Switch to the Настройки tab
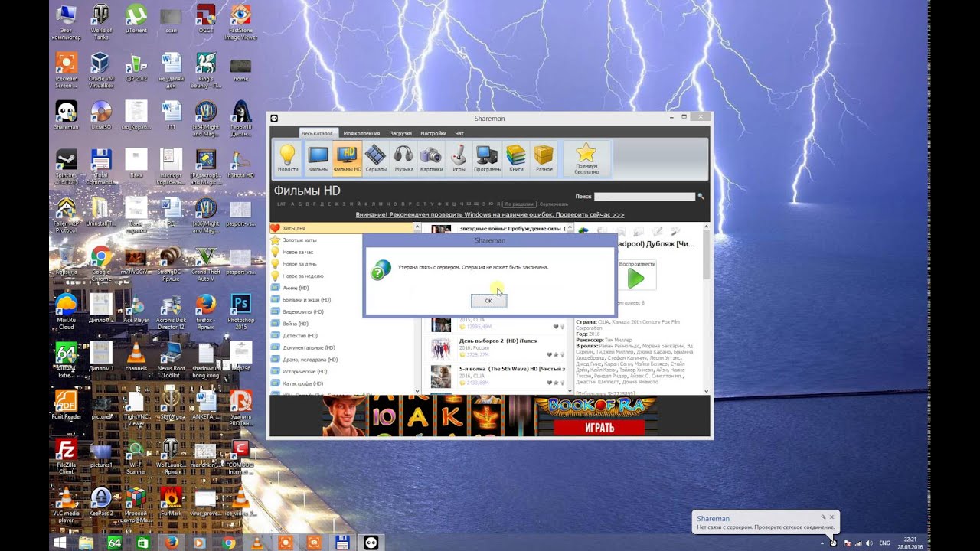Screen dimensions: 980x551 [433, 133]
